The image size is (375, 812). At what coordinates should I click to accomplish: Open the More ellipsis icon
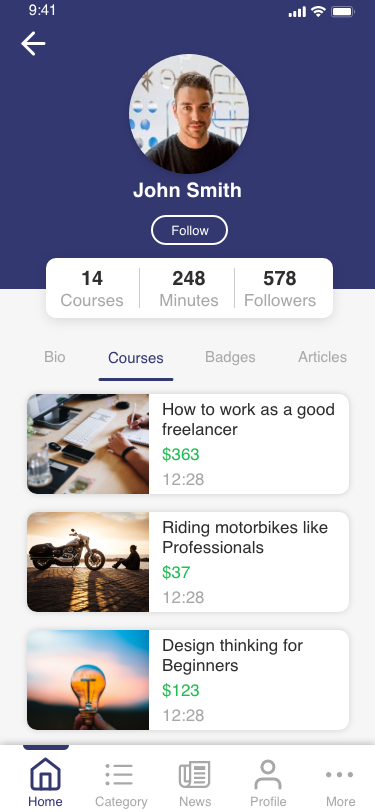(x=340, y=775)
